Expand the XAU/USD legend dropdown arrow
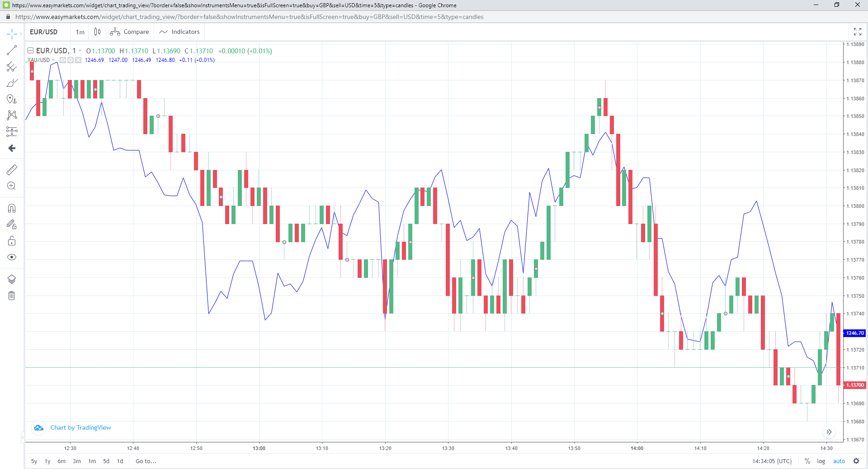868x469 pixels. (53, 60)
